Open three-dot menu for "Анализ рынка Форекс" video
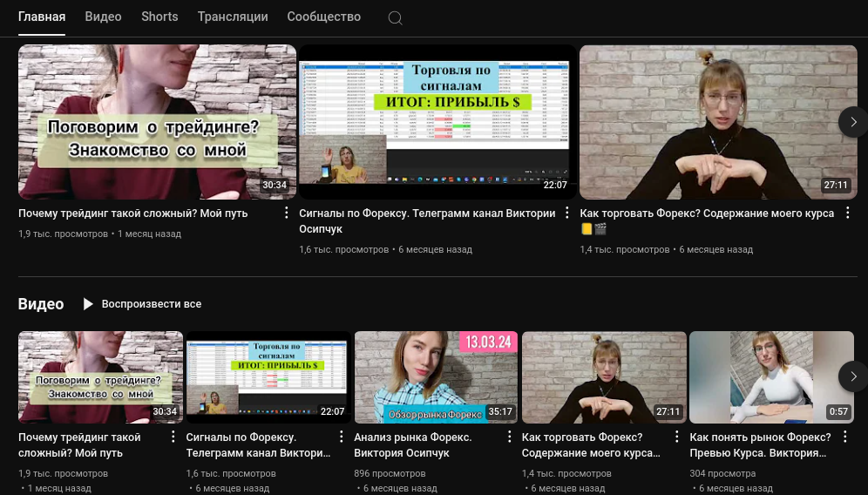Viewport: 868px width, 495px height. point(508,437)
